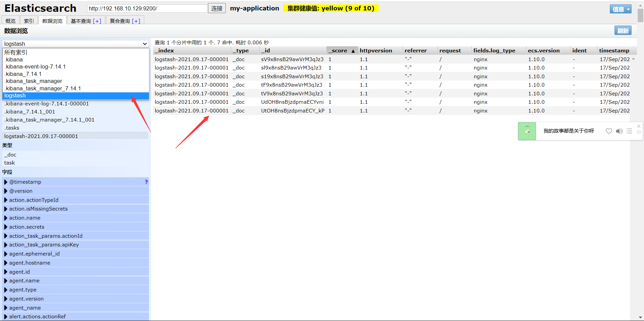Close the floating music widget

(639, 126)
